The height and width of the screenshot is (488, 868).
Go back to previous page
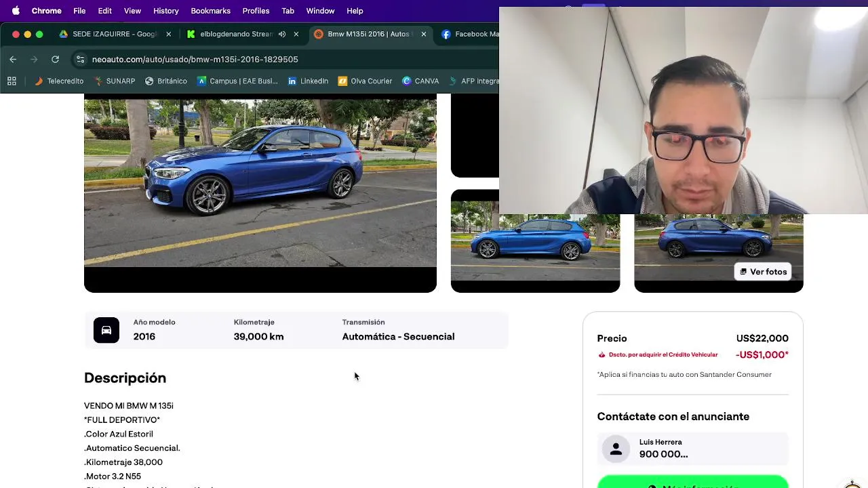click(x=13, y=60)
